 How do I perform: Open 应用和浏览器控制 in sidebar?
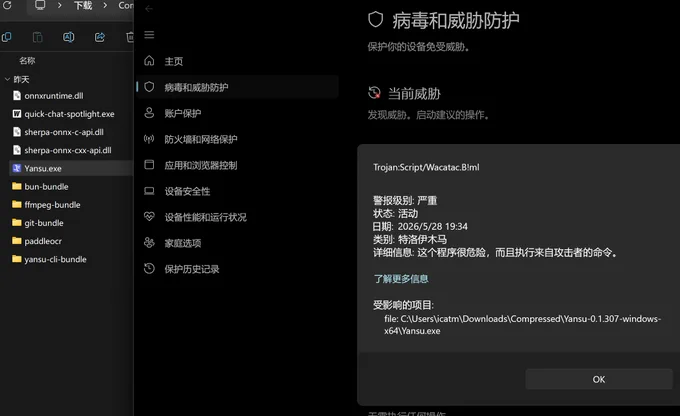point(201,166)
